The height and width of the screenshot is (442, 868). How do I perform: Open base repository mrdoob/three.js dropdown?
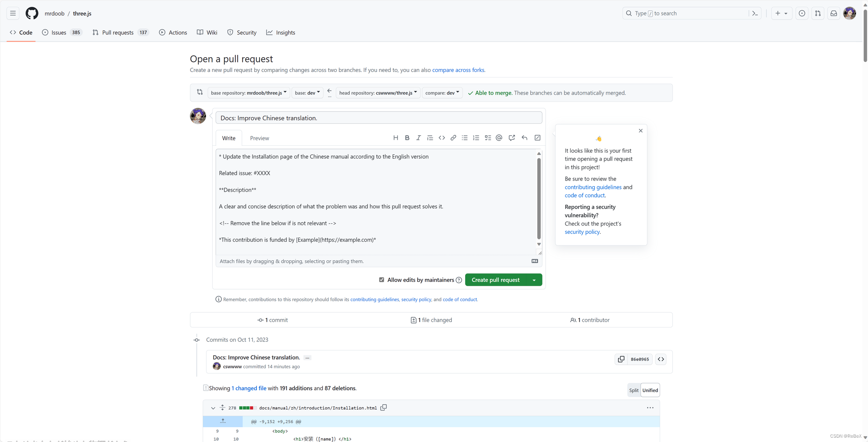[249, 93]
